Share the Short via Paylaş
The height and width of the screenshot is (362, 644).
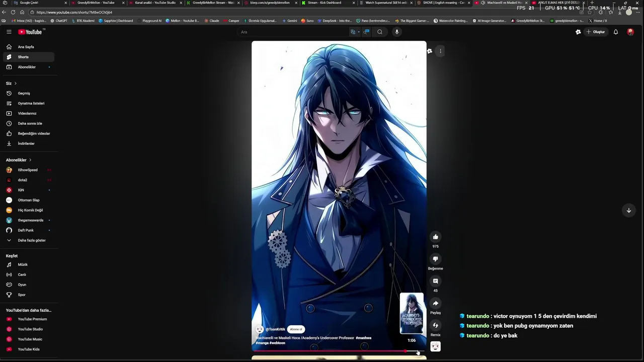436,303
